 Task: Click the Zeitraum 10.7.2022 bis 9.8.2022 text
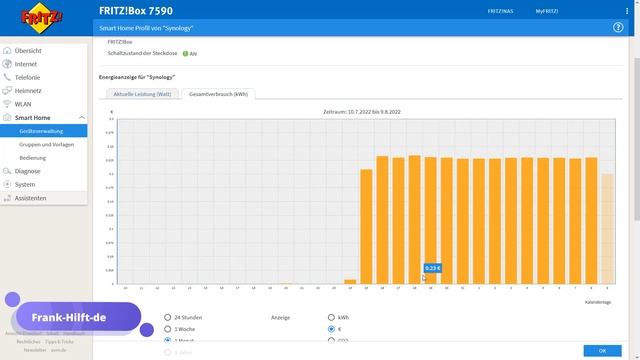coord(362,112)
